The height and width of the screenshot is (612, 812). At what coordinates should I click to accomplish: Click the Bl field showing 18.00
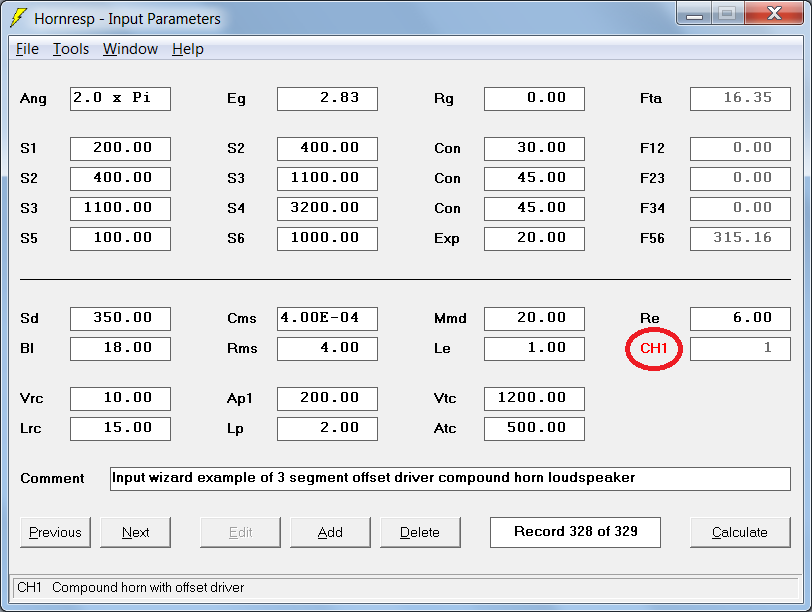point(120,349)
